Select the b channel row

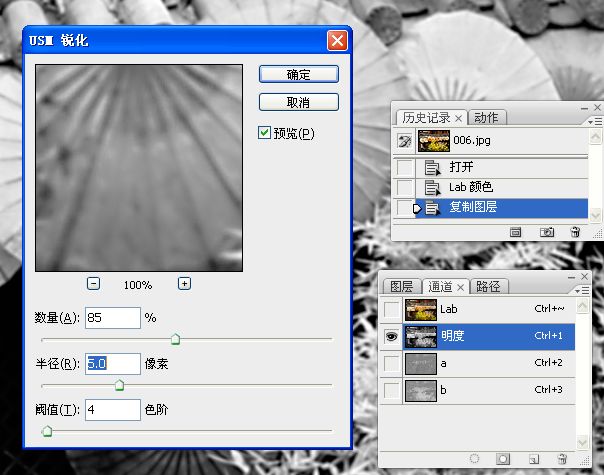[x=488, y=391]
